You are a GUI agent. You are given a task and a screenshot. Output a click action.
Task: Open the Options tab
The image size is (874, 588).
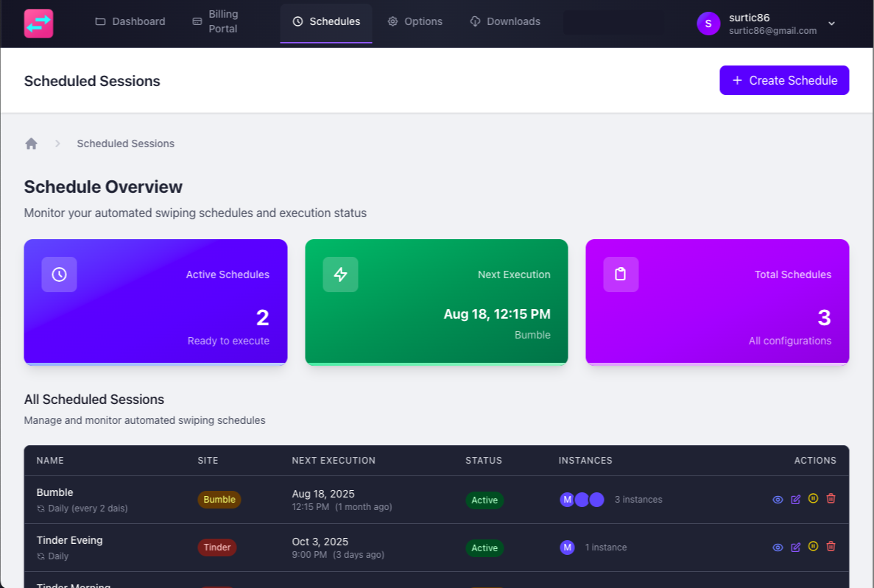pyautogui.click(x=415, y=22)
